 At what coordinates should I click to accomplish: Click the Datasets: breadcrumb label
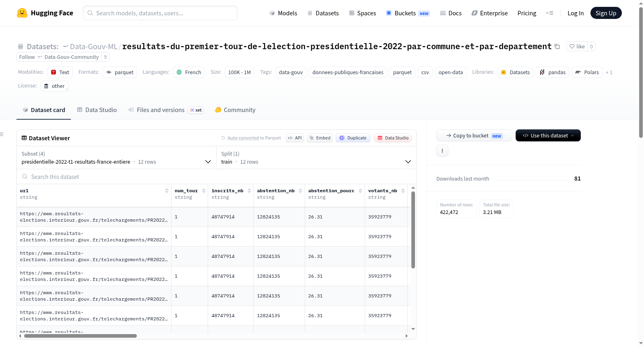click(43, 46)
